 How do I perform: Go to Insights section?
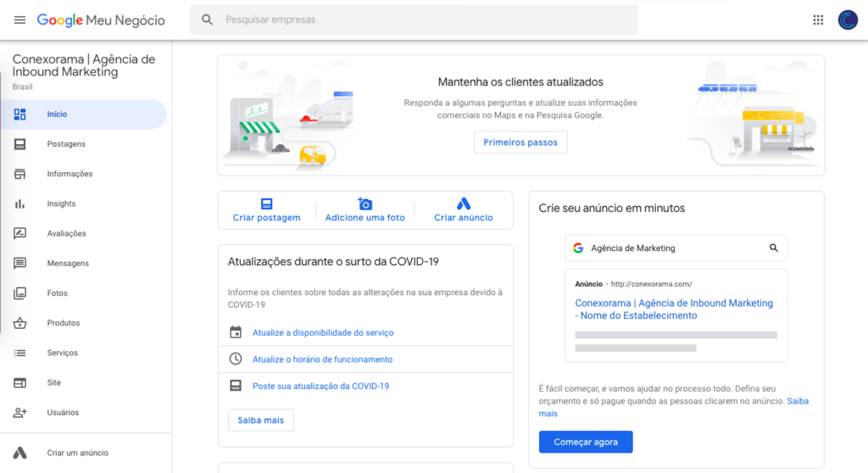coord(61,203)
